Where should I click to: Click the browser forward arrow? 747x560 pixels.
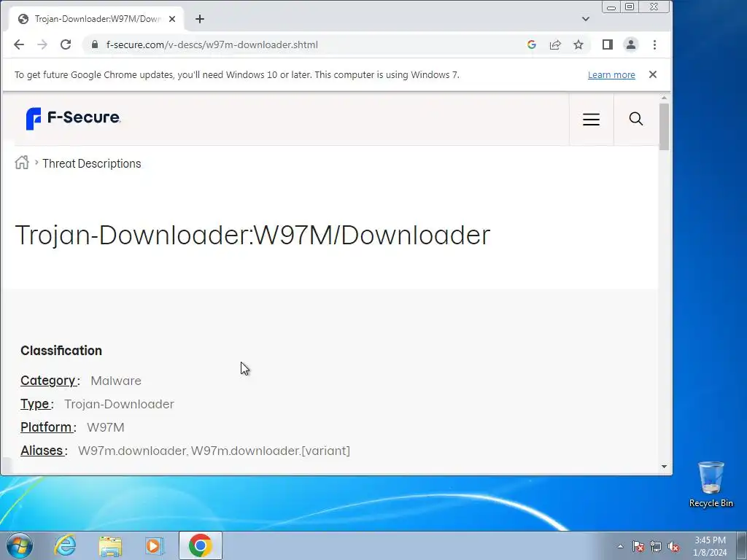[x=42, y=44]
